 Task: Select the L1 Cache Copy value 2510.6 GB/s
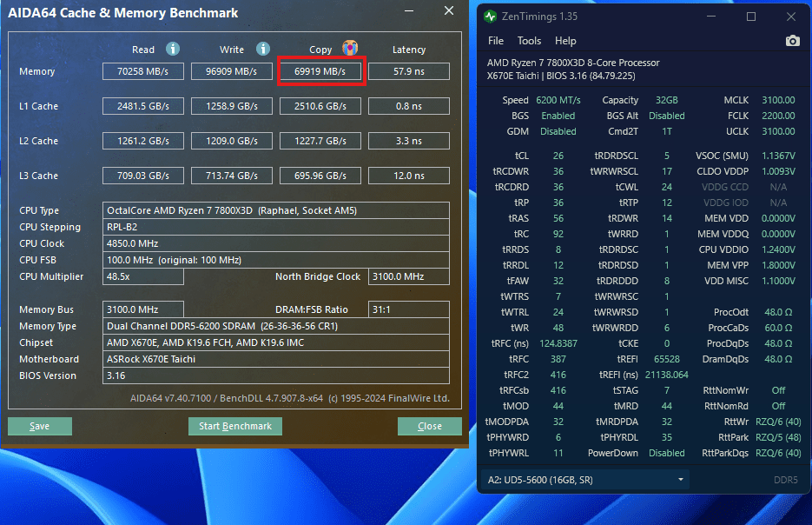click(320, 106)
